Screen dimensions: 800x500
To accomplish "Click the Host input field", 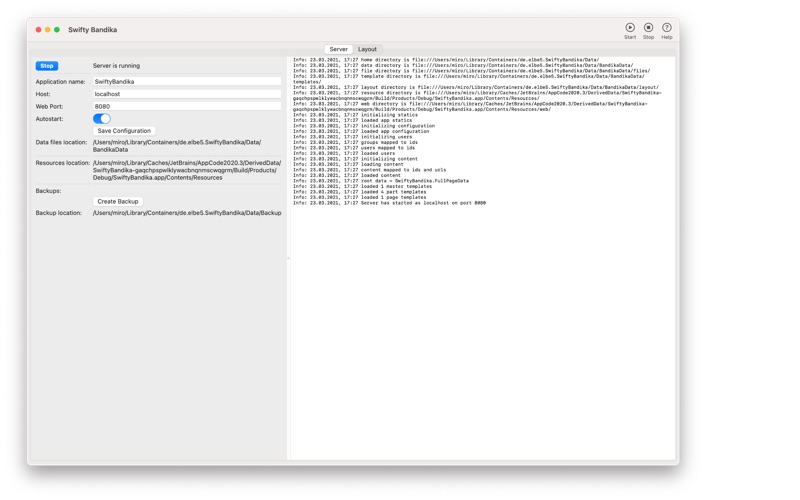I will [x=187, y=94].
